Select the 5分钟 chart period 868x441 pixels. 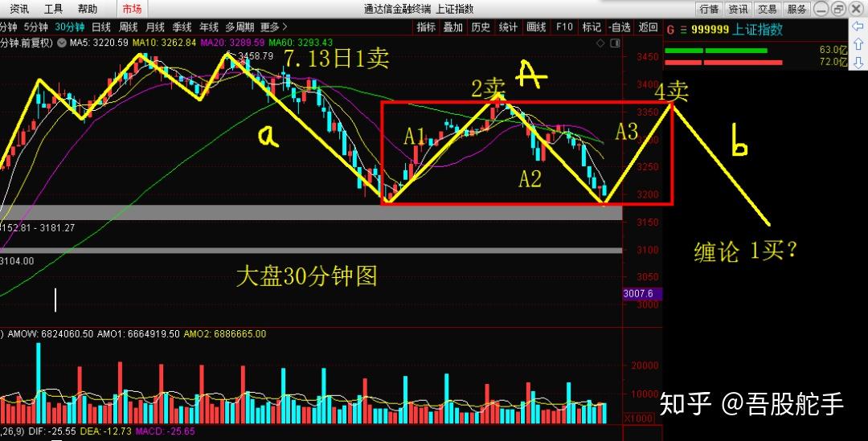[36, 27]
